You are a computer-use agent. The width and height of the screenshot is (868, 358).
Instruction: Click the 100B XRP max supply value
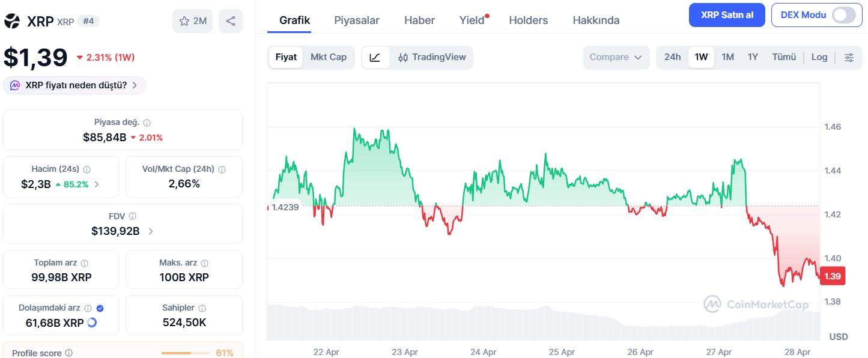click(x=184, y=278)
